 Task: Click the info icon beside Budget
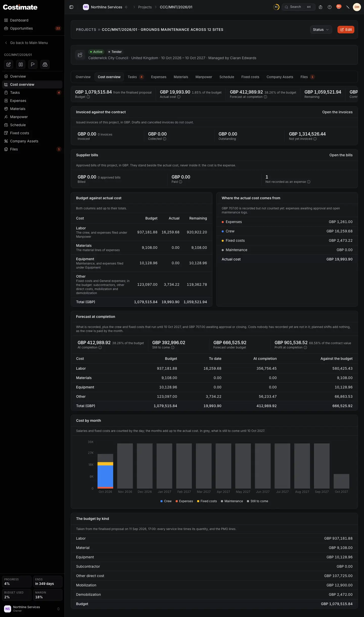point(88,97)
